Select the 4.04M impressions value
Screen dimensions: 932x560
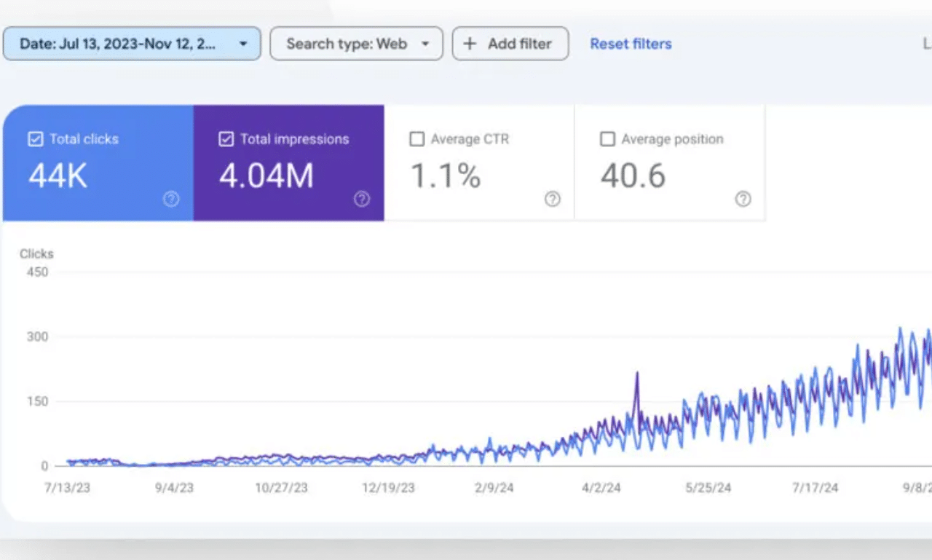point(266,176)
